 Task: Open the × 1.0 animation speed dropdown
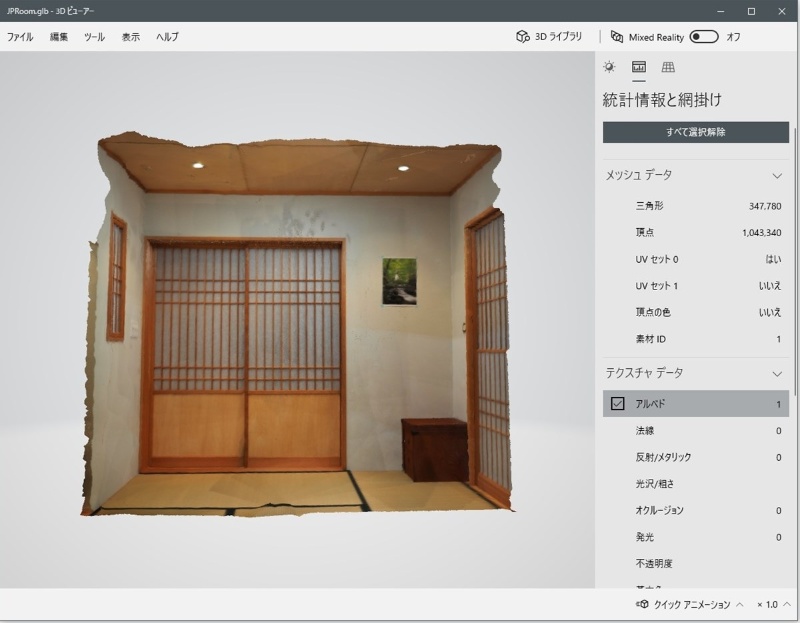[773, 605]
